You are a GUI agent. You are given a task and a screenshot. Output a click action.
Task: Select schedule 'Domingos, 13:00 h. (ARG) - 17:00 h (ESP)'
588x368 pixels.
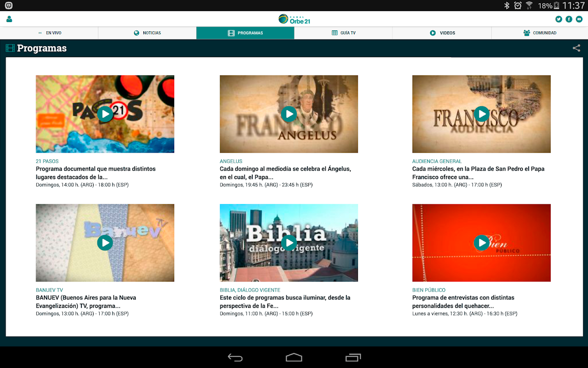point(82,314)
